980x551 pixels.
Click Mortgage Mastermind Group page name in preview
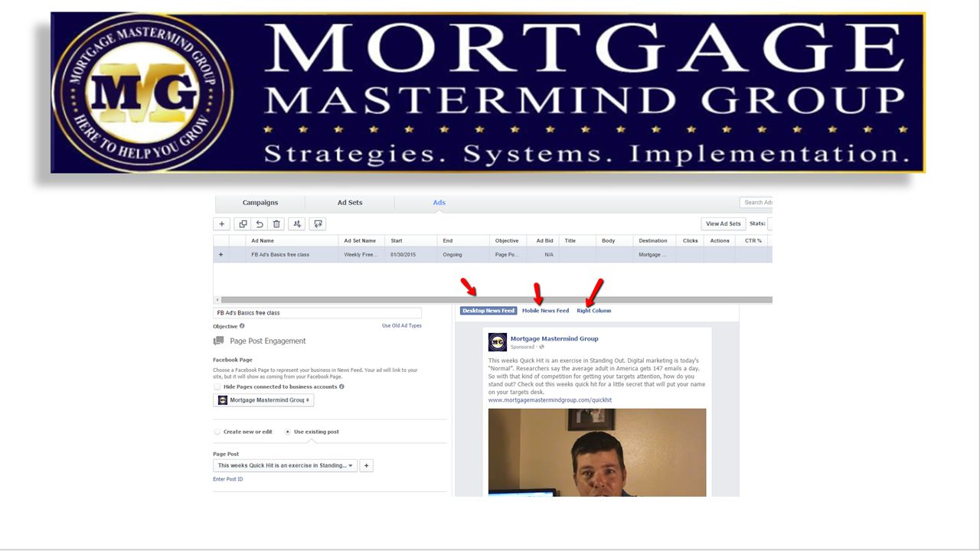click(x=554, y=338)
